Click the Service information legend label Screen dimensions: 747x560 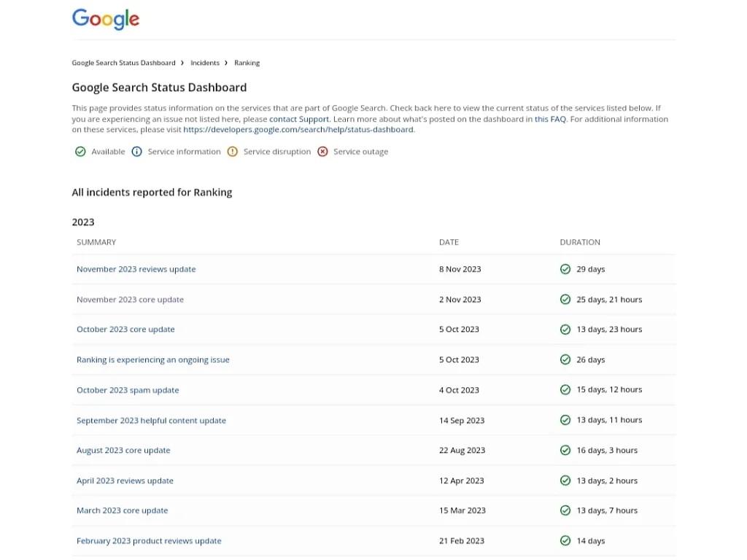tap(185, 152)
